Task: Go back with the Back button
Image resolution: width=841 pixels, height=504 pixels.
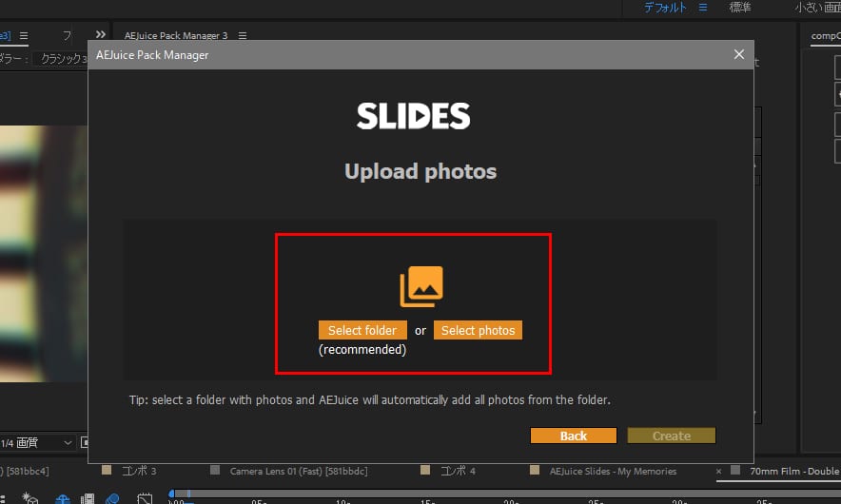Action: (574, 436)
